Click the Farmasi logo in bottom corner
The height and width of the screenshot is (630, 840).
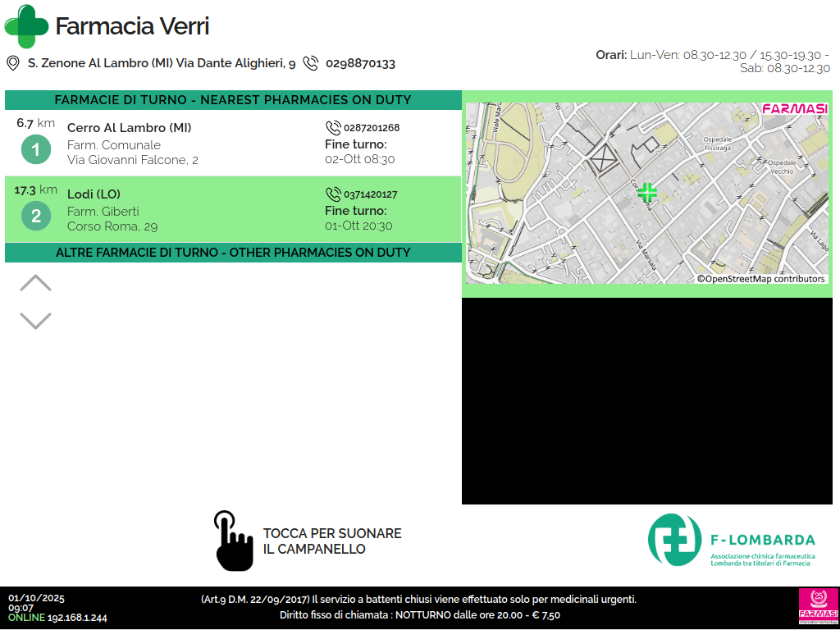816,607
